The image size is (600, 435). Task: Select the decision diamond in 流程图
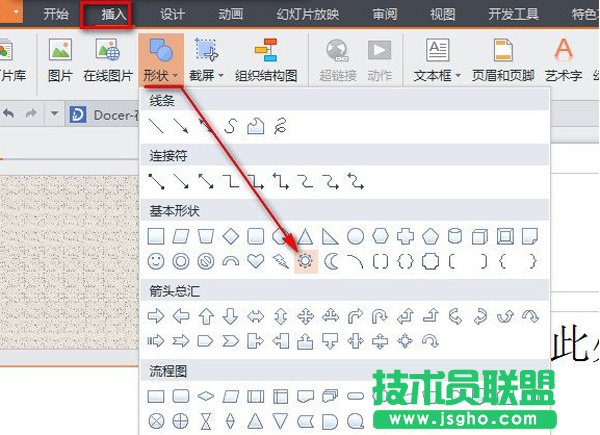tap(206, 396)
